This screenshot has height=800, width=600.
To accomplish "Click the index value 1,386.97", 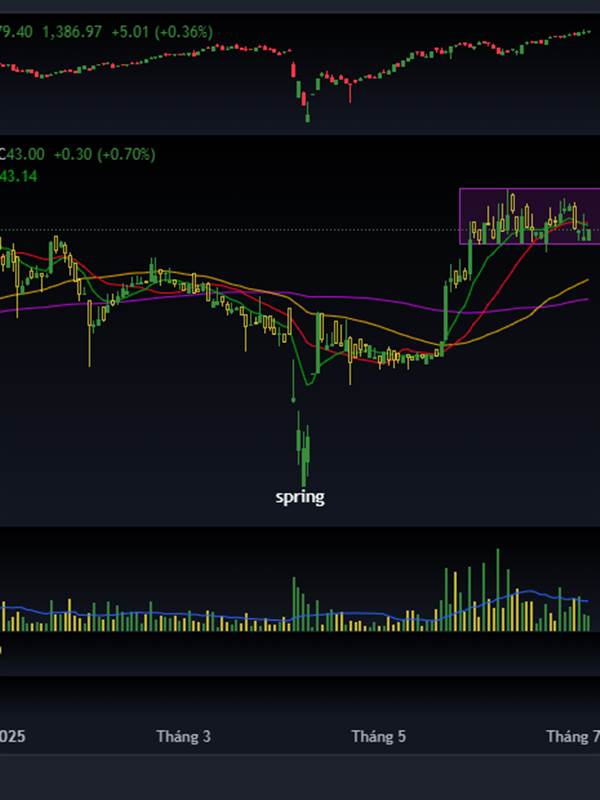I will point(71,32).
